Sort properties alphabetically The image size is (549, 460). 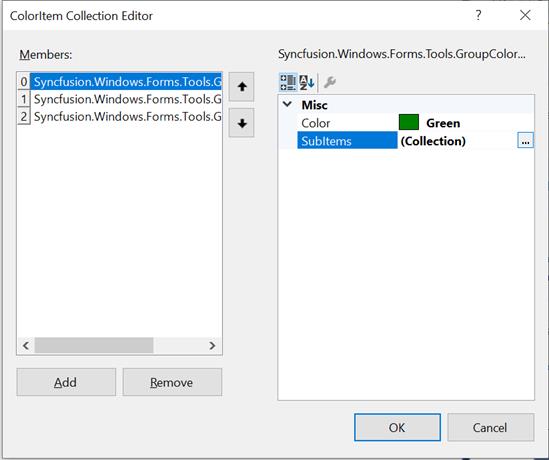pos(307,82)
